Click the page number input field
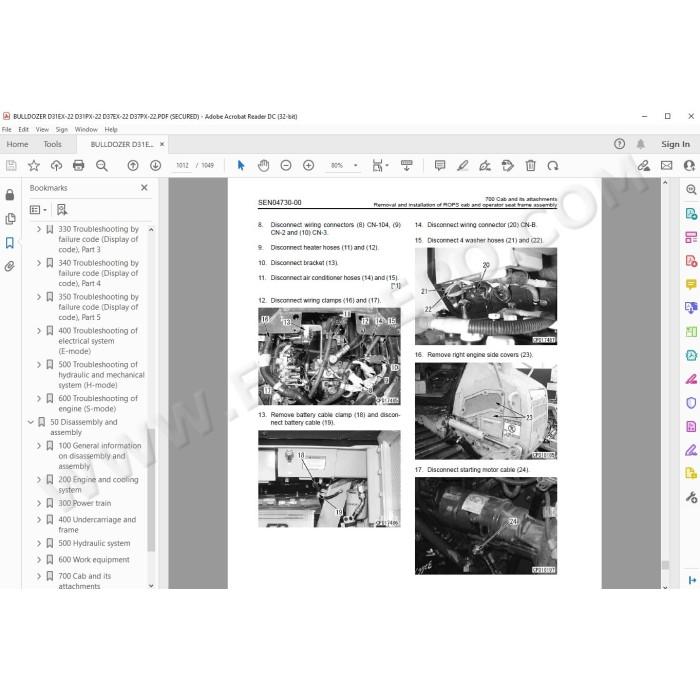Viewport: 700px width, 700px height. (182, 166)
